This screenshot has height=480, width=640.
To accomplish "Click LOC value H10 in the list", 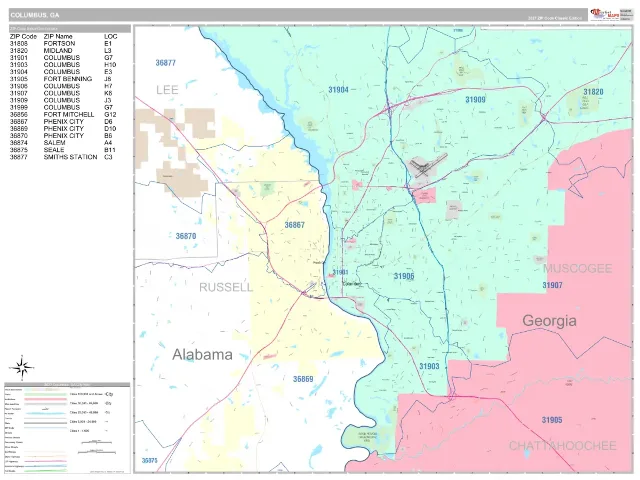I will pyautogui.click(x=110, y=64).
